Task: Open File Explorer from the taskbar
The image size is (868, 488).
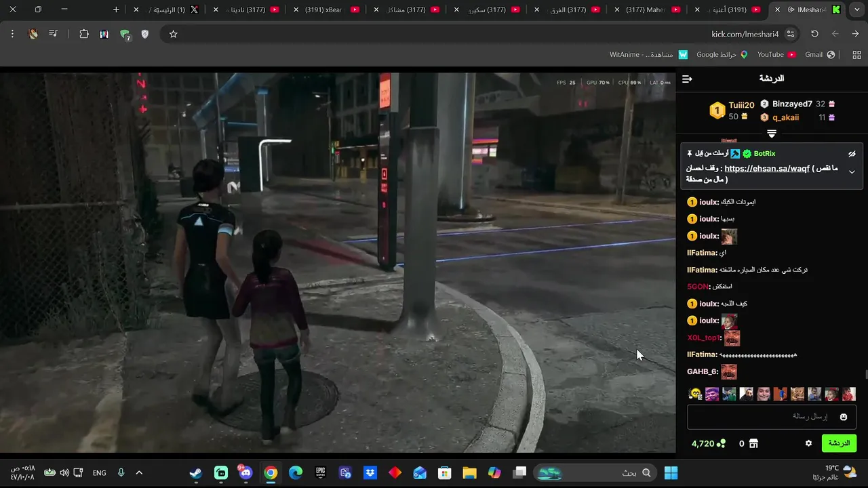Action: click(x=469, y=472)
